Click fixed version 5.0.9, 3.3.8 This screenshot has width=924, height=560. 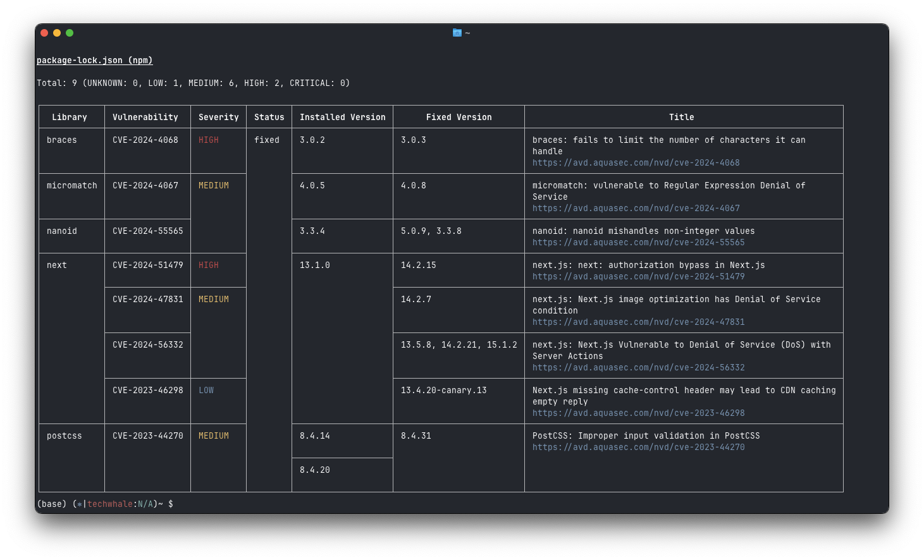tap(431, 231)
